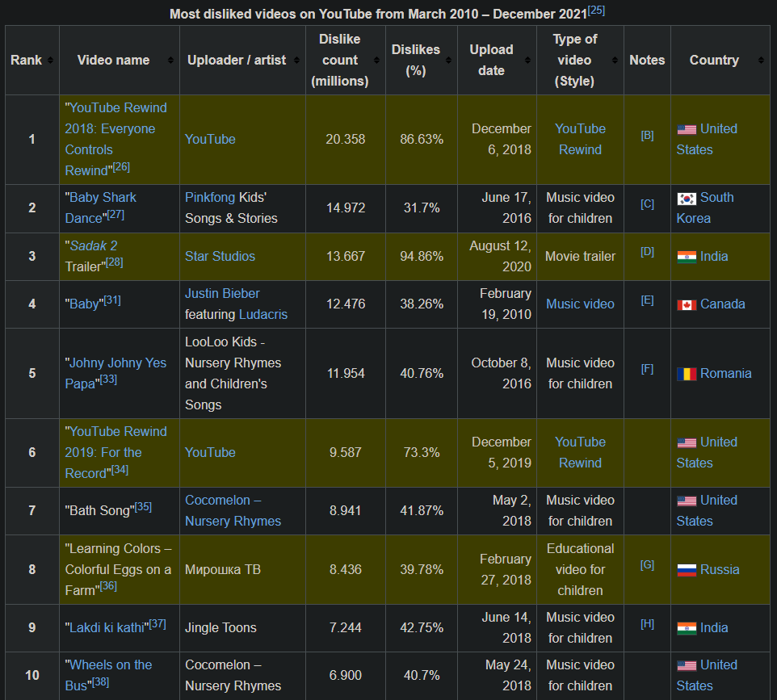Click US flag in Bath Song row
777x700 pixels.
click(x=687, y=501)
